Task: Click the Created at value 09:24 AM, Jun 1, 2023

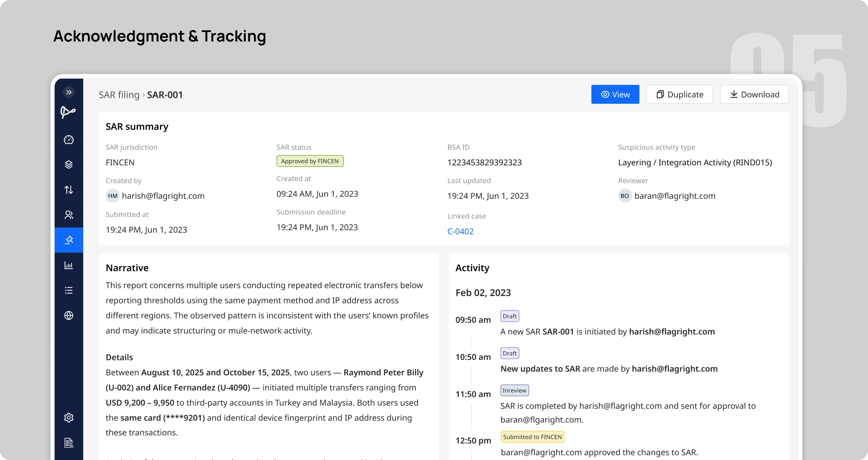Action: tap(317, 194)
